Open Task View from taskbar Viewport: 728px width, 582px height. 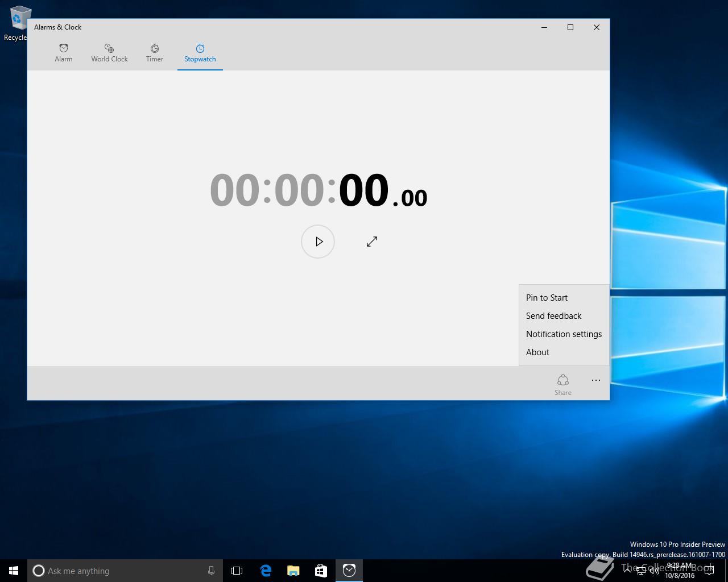(237, 571)
